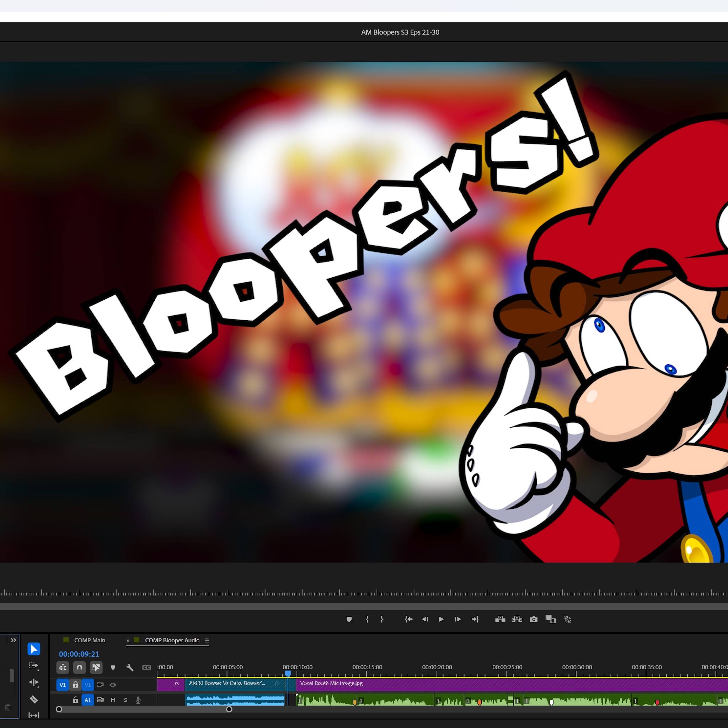
Task: Toggle snap in timeline magnet button
Action: coord(79,668)
